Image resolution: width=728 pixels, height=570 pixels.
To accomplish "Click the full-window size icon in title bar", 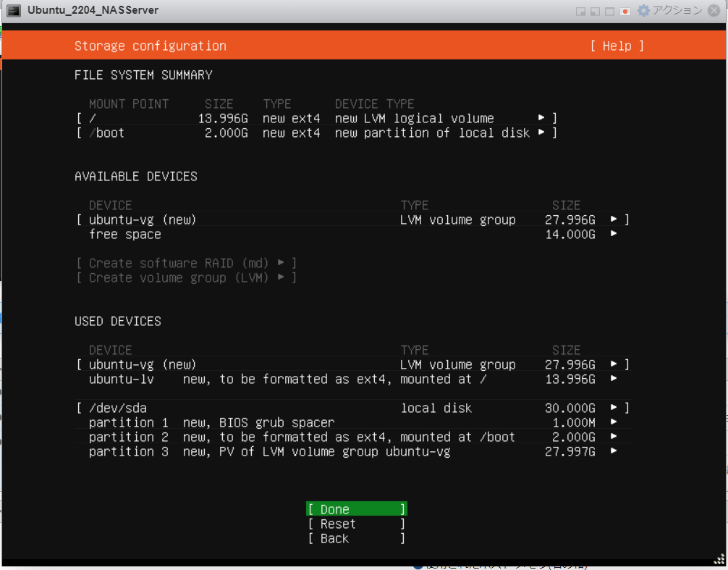I will click(609, 11).
